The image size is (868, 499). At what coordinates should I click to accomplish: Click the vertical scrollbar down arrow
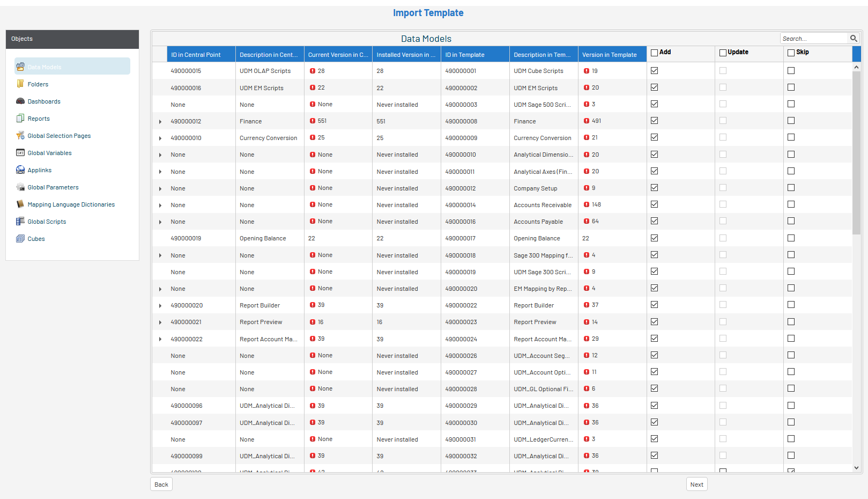856,468
